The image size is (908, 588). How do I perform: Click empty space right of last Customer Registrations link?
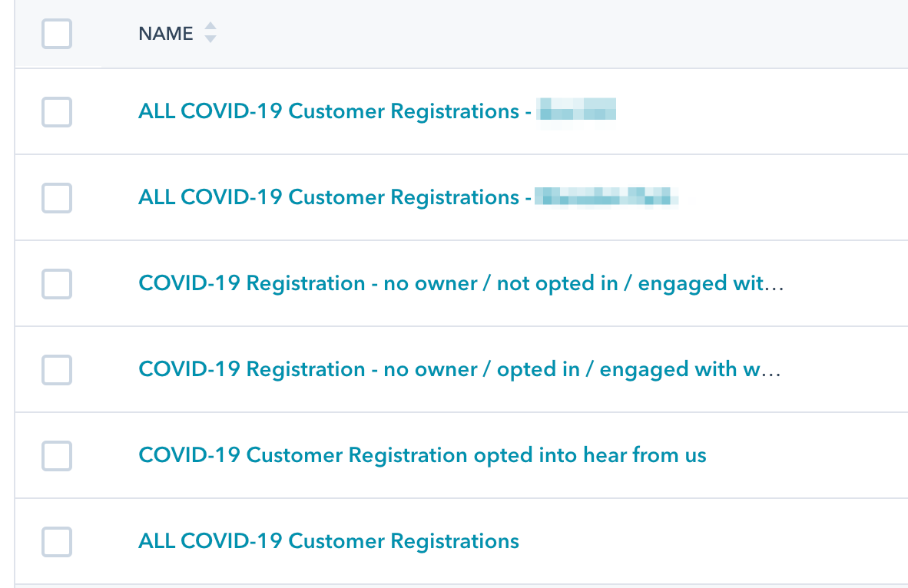click(691, 542)
